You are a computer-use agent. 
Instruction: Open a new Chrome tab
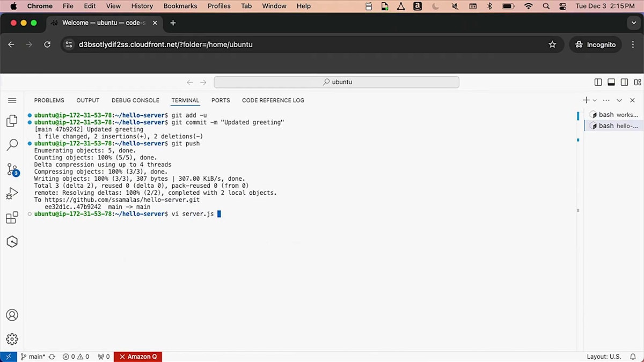tap(173, 23)
